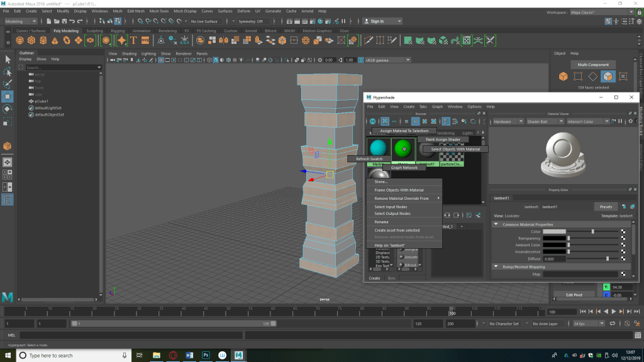
Task: Choose Frame Objects With Material
Action: tap(399, 190)
